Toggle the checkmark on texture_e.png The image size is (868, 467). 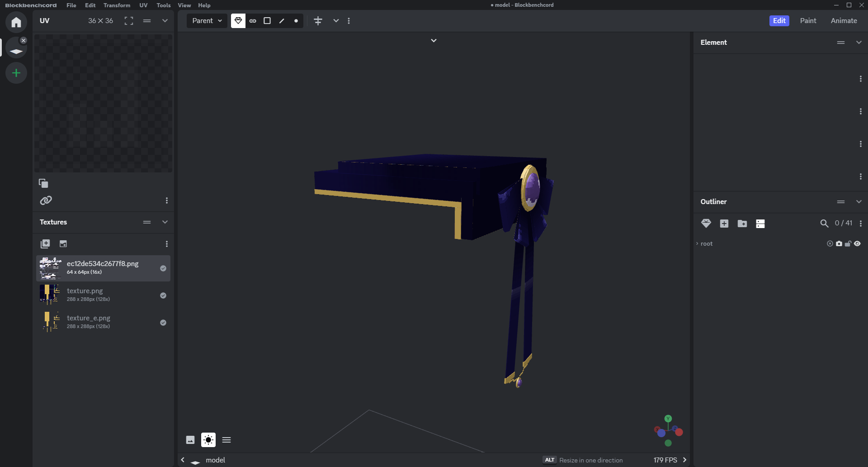coord(163,323)
